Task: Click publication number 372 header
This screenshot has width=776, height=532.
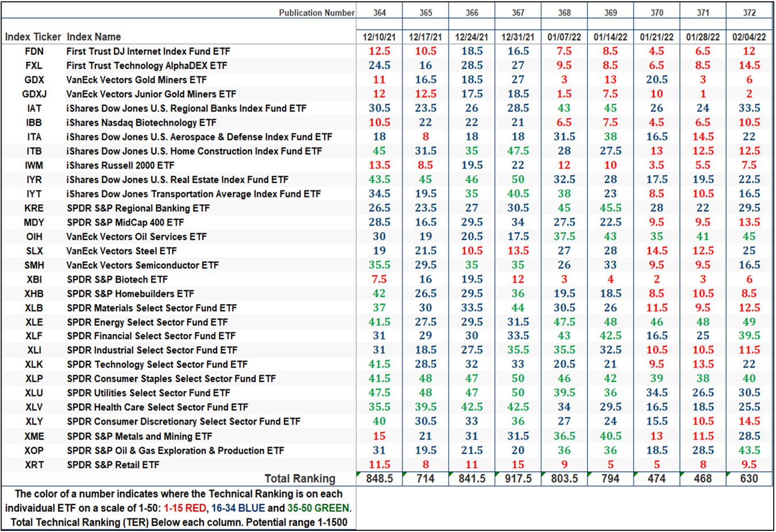Action: [749, 13]
